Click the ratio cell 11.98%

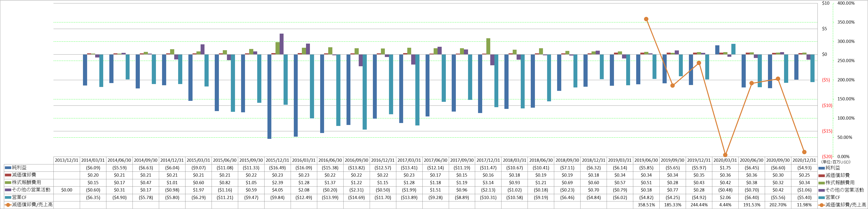[804, 205]
